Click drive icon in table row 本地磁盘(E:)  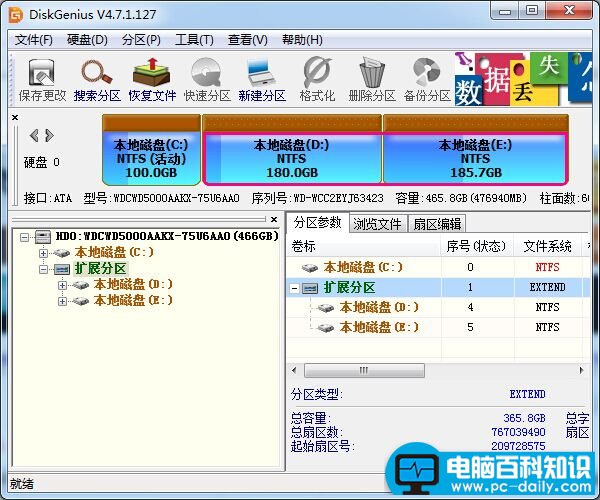tap(326, 328)
